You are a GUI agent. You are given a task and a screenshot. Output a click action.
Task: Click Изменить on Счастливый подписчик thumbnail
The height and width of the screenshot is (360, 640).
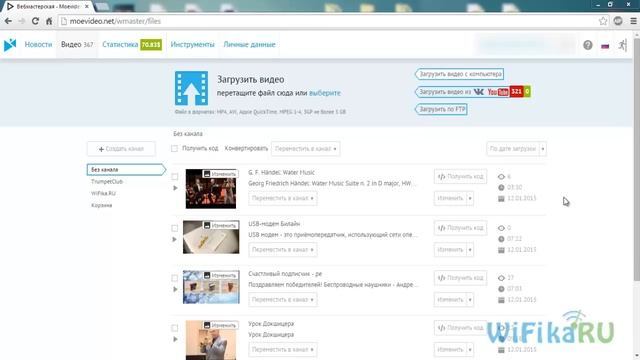220,276
